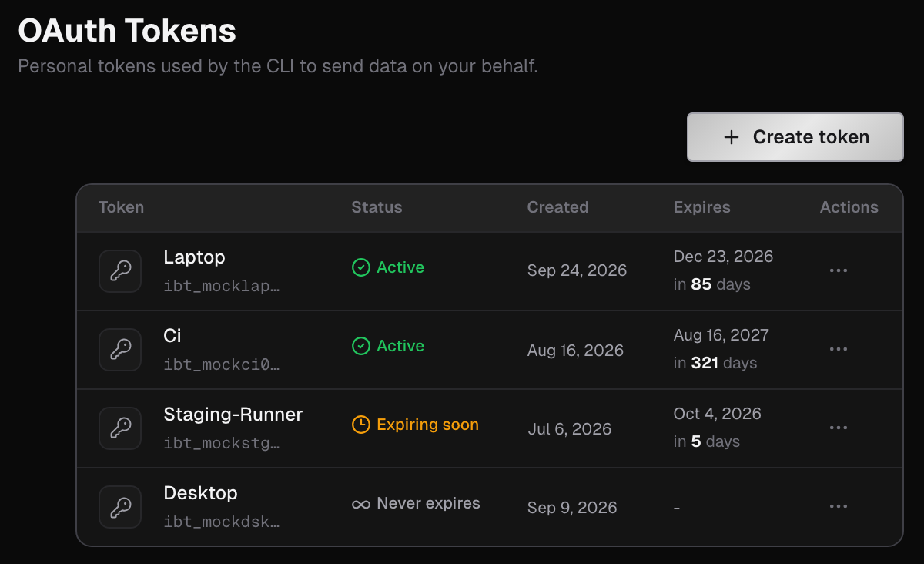Click the green check icon in Ci row
The width and height of the screenshot is (924, 564).
click(x=360, y=346)
